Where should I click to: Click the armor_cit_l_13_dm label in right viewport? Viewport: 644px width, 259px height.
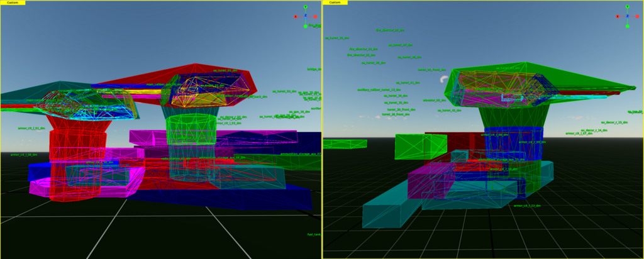pos(527,206)
